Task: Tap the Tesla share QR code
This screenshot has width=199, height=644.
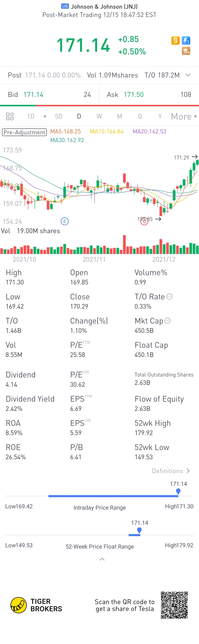Action: tap(174, 605)
